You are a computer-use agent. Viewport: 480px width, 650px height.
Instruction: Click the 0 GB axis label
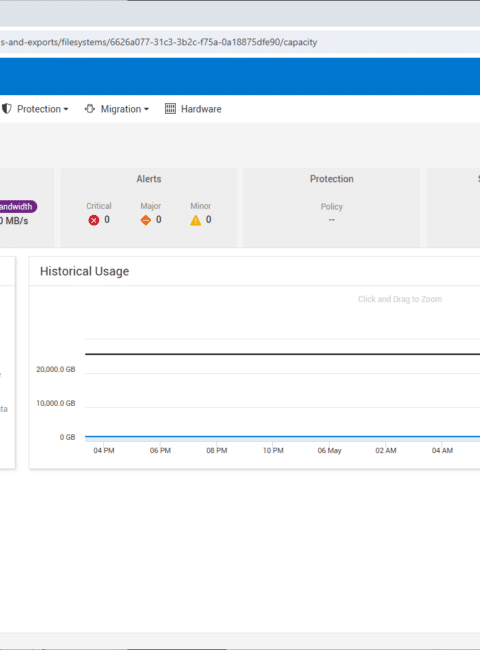tap(68, 437)
